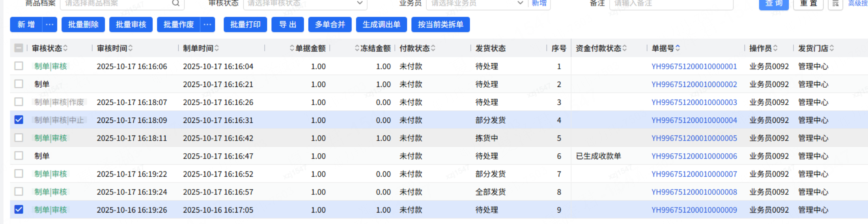868x224 pixels.
Task: Toggle the select-all header checkbox
Action: 19,48
